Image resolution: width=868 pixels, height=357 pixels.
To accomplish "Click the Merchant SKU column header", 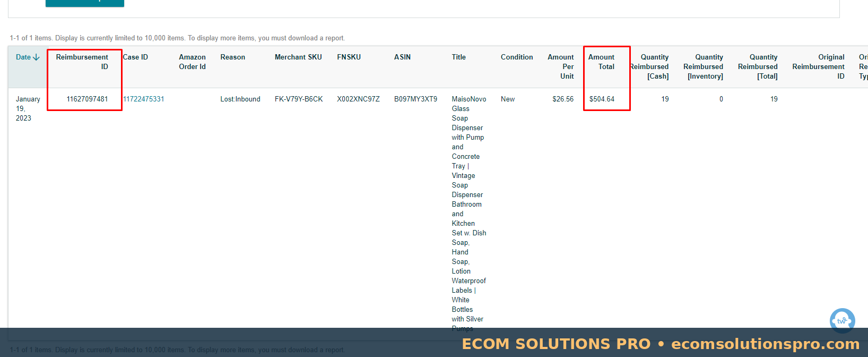I will click(x=298, y=57).
